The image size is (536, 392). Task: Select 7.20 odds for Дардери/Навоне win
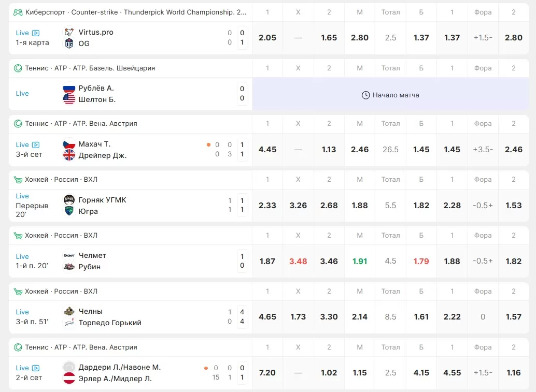click(267, 373)
